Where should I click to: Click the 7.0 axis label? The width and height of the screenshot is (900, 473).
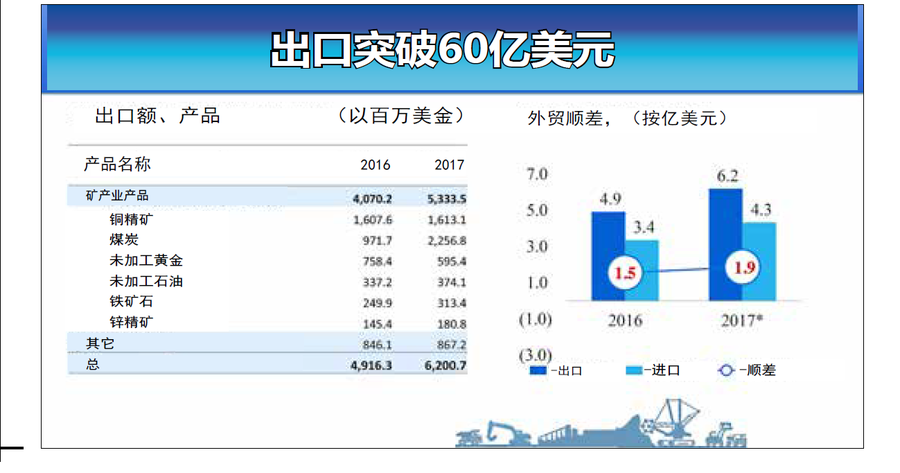pyautogui.click(x=537, y=174)
